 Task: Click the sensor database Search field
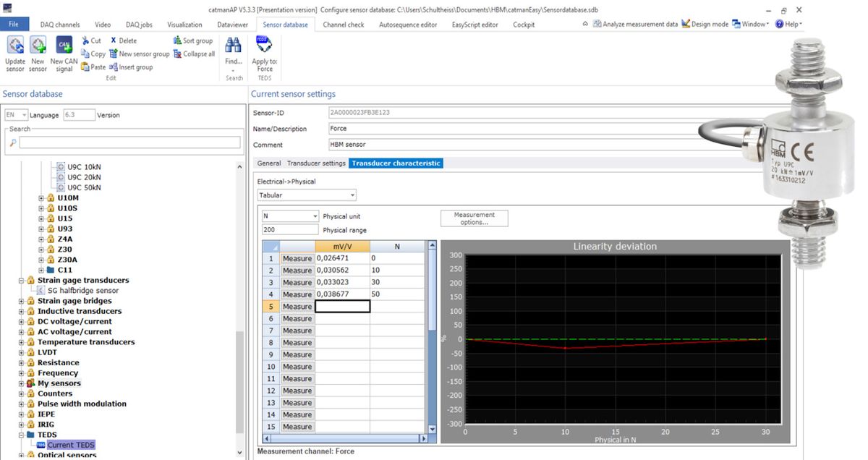coord(130,142)
